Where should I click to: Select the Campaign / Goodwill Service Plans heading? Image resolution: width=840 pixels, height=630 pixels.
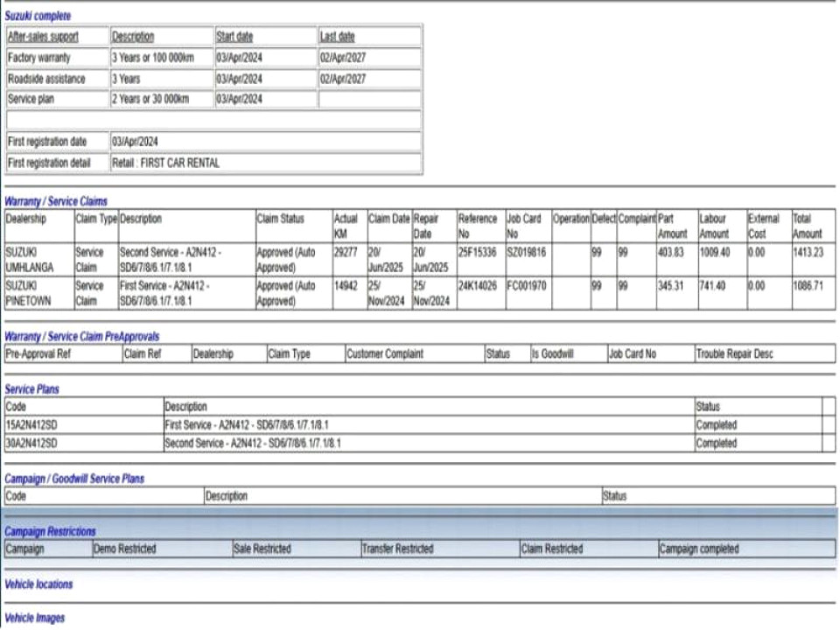(74, 479)
